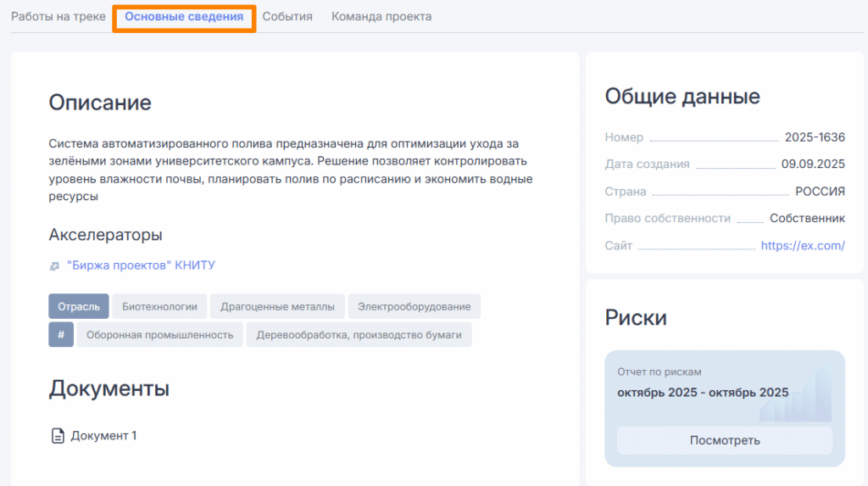Click the hashtag # tag label
This screenshot has height=486, width=868.
coord(61,334)
